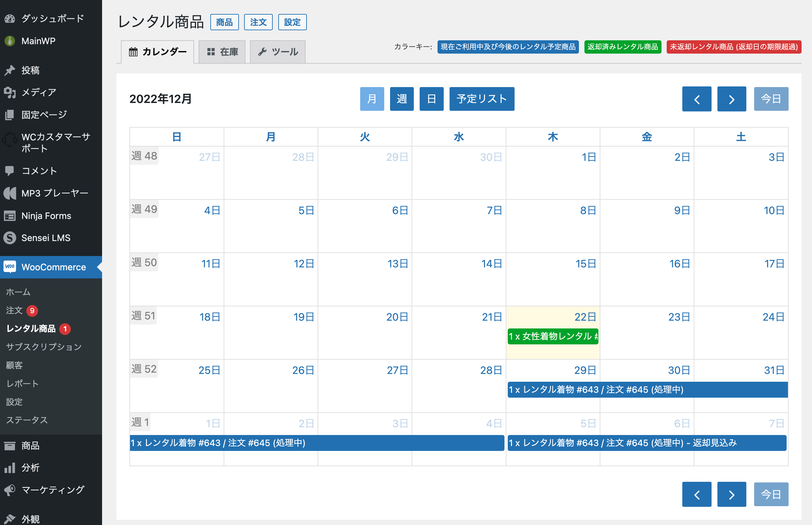The image size is (812, 525).
Task: Click the Ninja Forms icon
Action: tap(10, 216)
